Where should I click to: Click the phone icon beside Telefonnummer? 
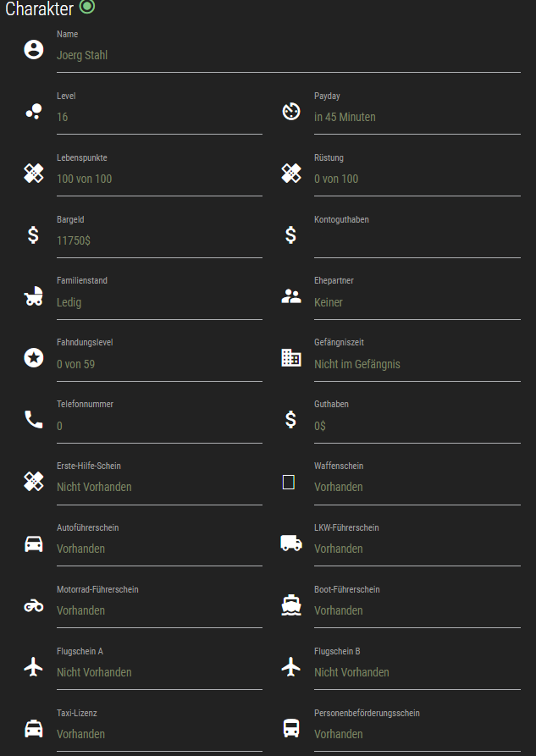[x=33, y=420]
